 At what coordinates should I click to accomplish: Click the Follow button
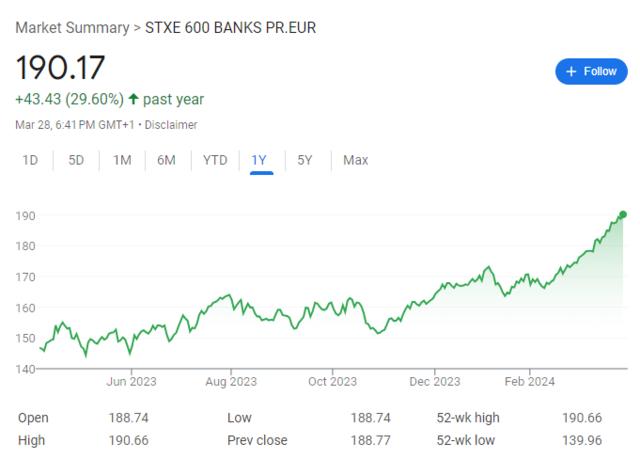tap(591, 71)
